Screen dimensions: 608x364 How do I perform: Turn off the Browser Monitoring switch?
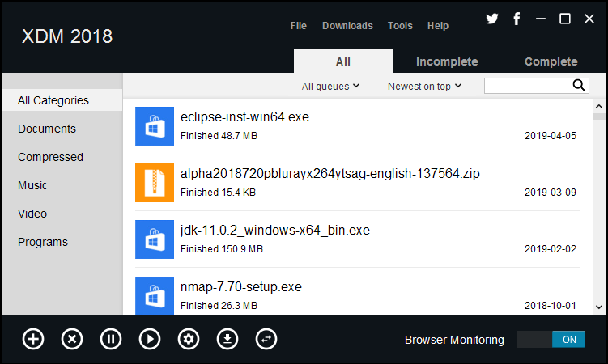[551, 340]
